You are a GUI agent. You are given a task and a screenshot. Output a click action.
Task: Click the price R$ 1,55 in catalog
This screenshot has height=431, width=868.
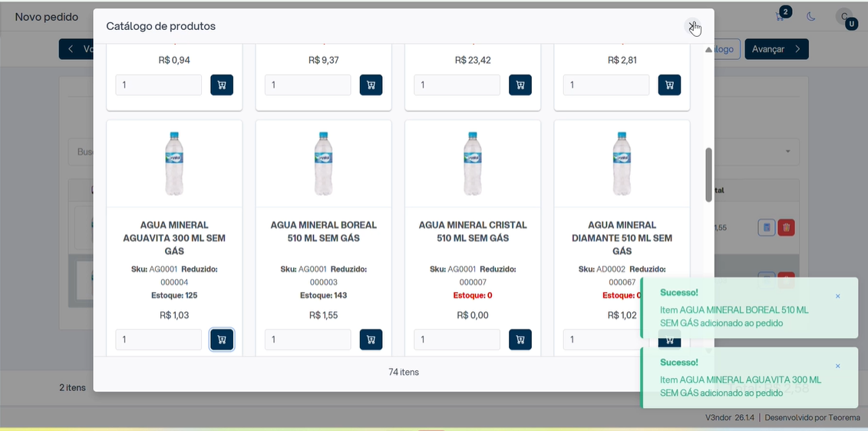click(x=323, y=315)
